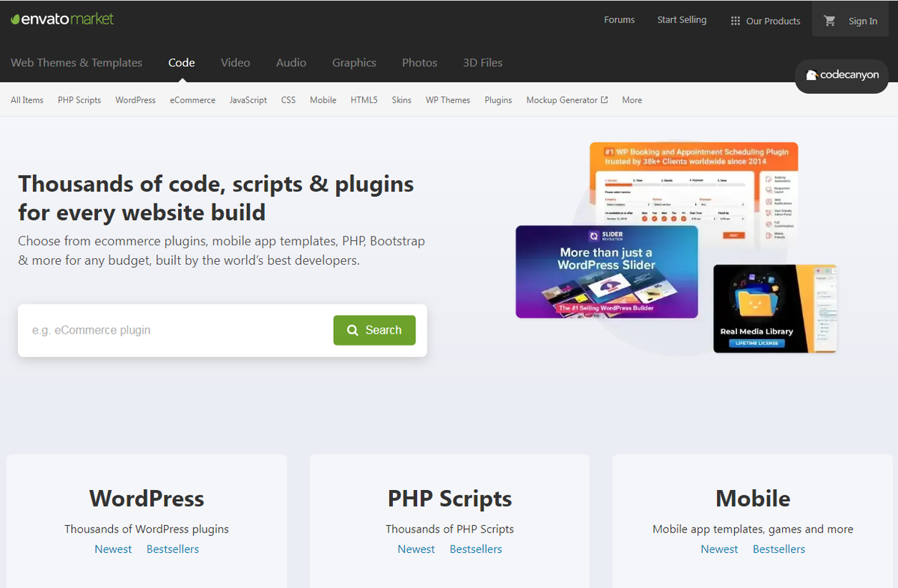
Task: View WordPress Bestsellers
Action: pyautogui.click(x=173, y=549)
